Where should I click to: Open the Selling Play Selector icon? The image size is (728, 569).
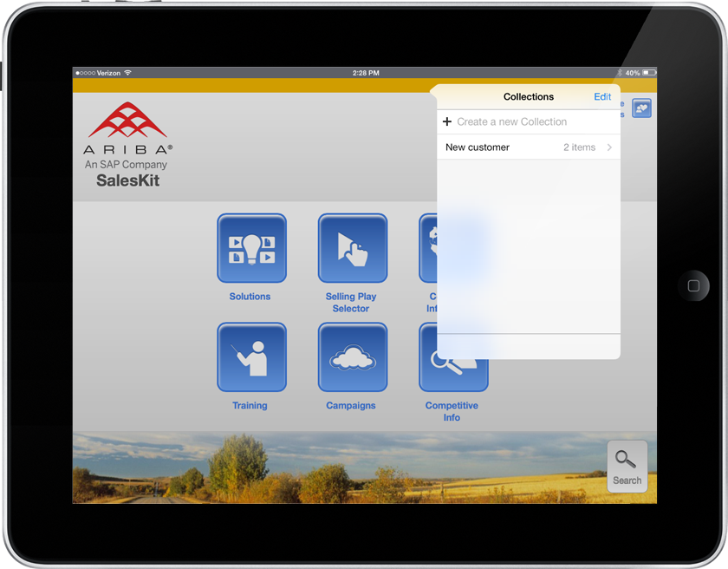click(x=353, y=248)
